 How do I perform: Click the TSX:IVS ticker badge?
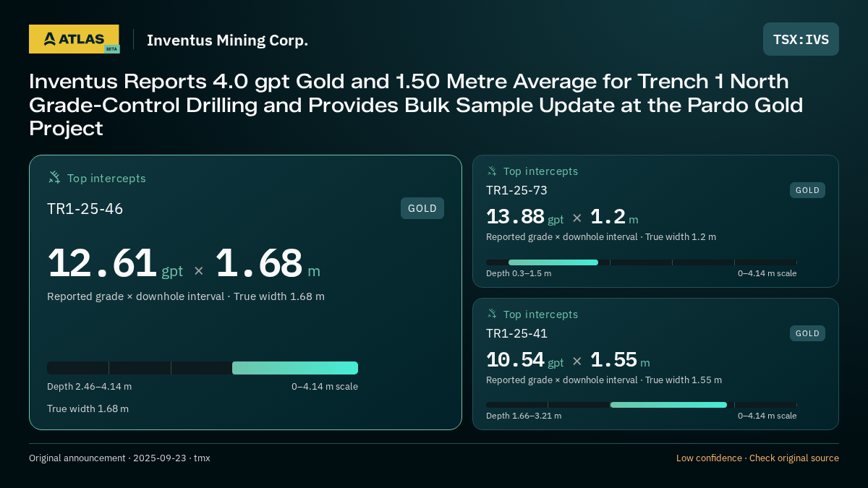(801, 39)
